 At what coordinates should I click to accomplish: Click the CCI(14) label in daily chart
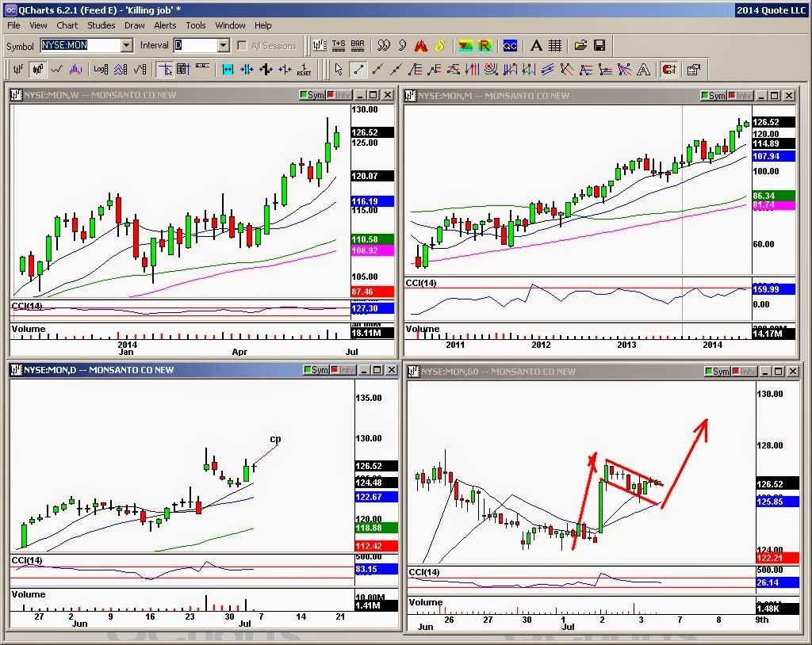pyautogui.click(x=27, y=560)
